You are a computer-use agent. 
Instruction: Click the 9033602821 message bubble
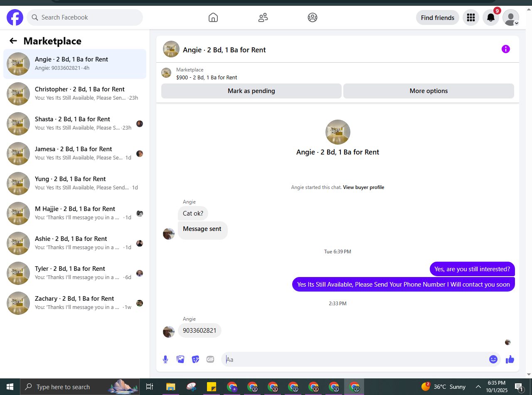tap(199, 331)
